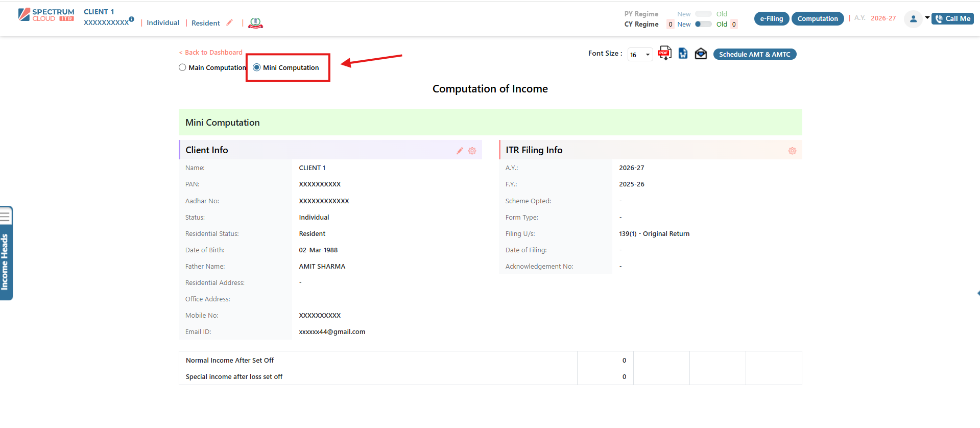This screenshot has width=980, height=428.
Task: Click the Income Tax department emblem icon
Action: [255, 22]
